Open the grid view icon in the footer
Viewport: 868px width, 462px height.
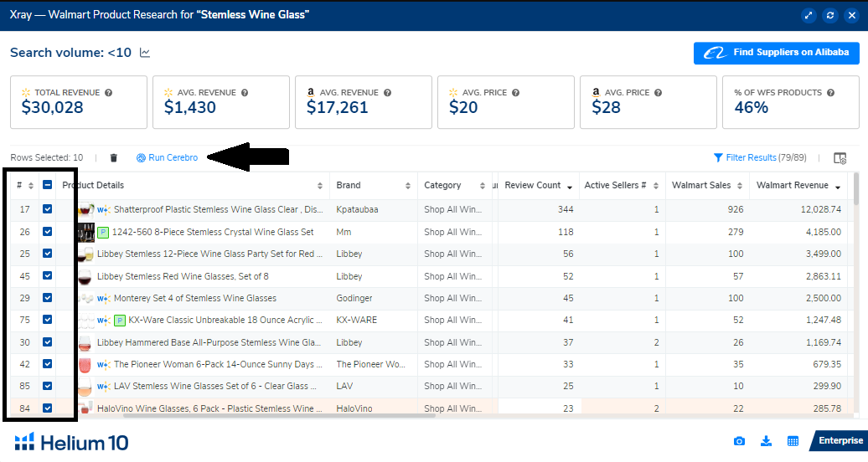pos(793,441)
